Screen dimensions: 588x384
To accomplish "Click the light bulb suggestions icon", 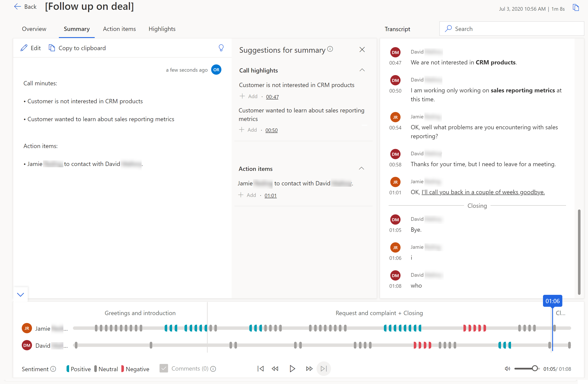I will tap(221, 48).
